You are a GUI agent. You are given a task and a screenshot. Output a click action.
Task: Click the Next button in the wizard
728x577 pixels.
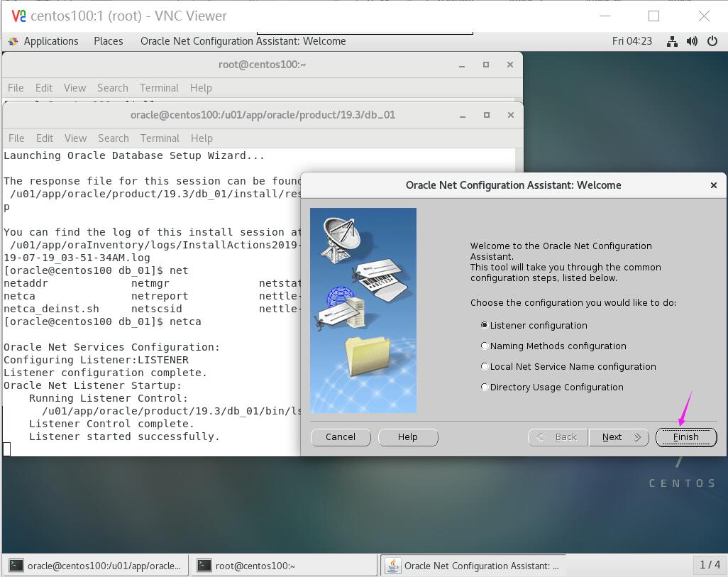click(619, 436)
